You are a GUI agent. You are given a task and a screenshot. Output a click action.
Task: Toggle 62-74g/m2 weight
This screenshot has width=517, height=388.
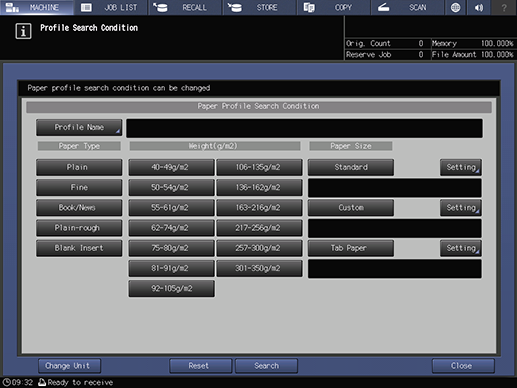click(x=171, y=228)
